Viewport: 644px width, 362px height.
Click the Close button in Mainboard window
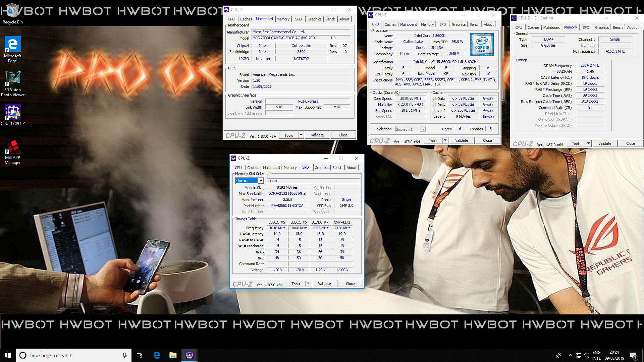pos(343,135)
